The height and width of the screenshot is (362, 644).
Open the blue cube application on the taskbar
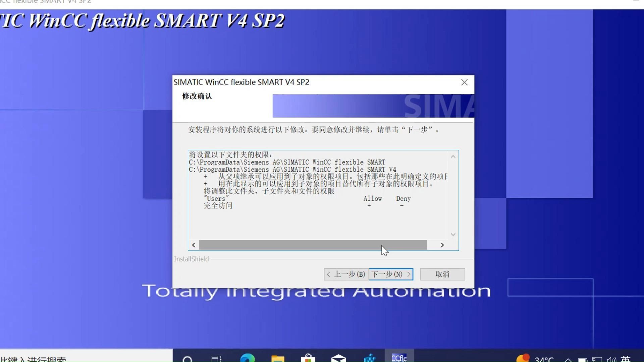[x=369, y=358]
